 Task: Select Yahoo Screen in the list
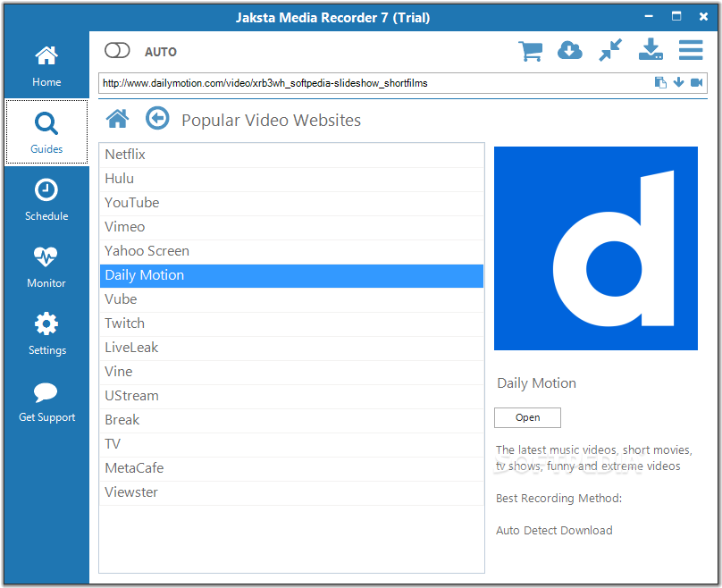coord(291,251)
